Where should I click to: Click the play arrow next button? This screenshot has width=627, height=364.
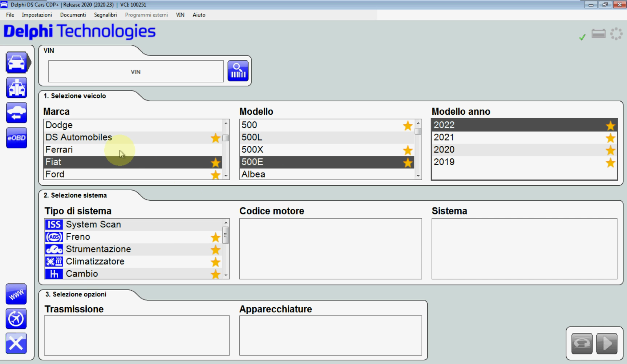coord(607,343)
